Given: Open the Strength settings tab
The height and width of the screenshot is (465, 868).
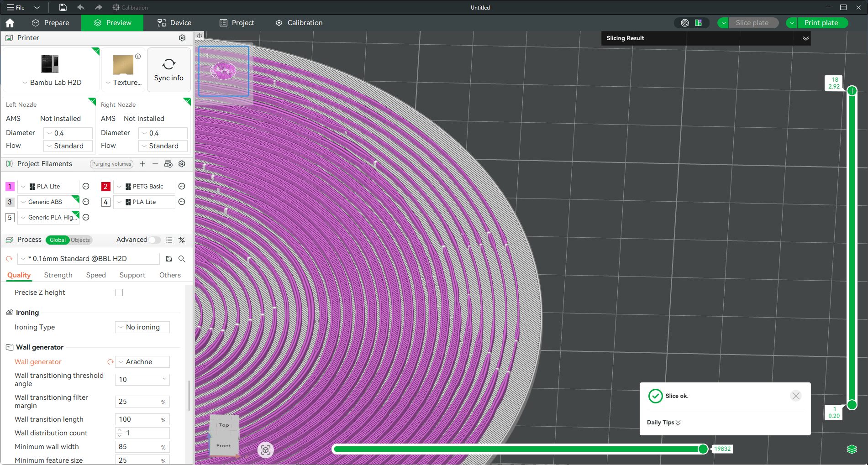Looking at the screenshot, I should [58, 275].
